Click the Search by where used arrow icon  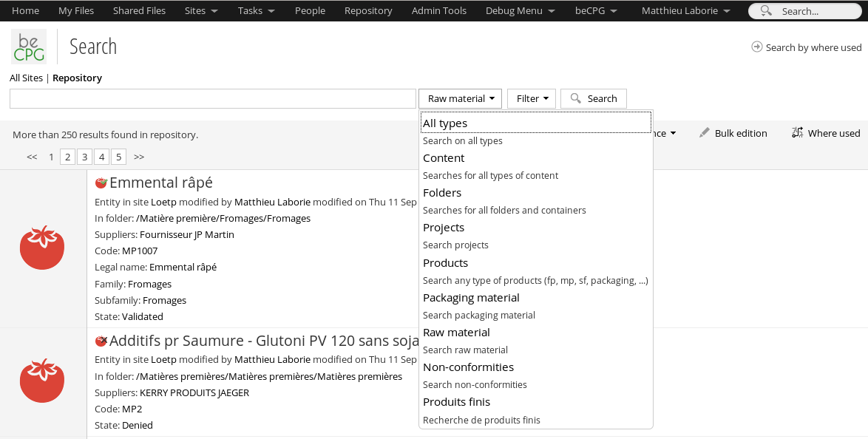[756, 47]
